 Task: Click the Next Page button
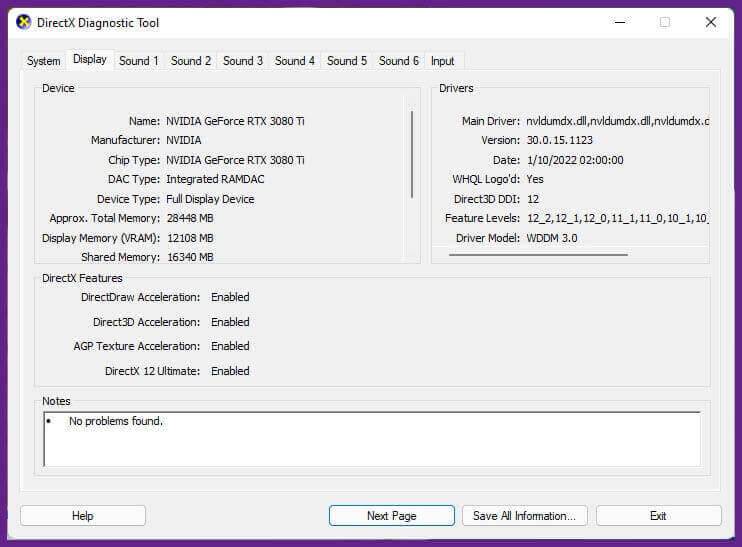click(x=392, y=515)
